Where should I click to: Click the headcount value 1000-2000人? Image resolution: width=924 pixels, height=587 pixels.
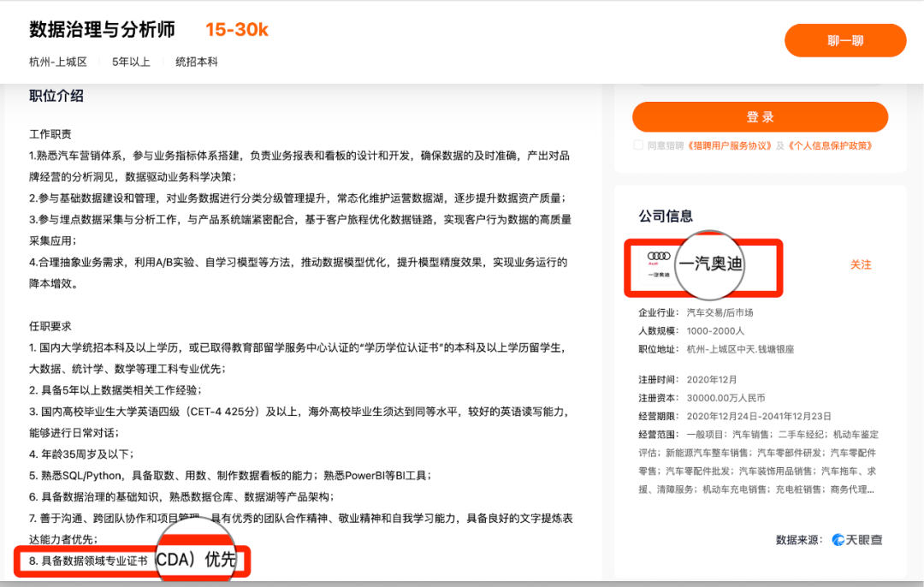coord(715,330)
